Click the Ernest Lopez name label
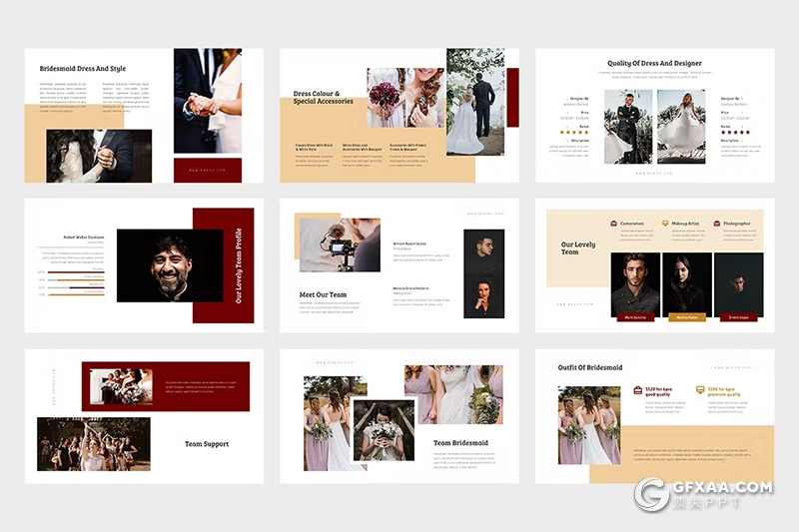 pos(738,316)
